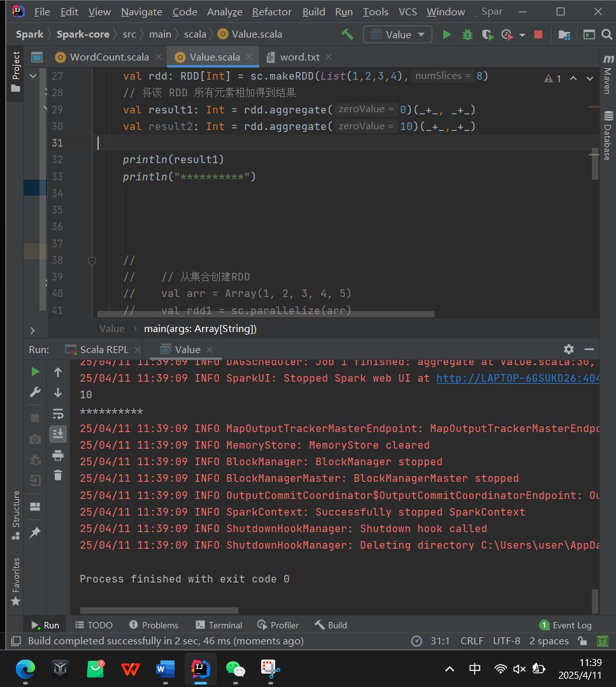Print the console output

pos(58,456)
